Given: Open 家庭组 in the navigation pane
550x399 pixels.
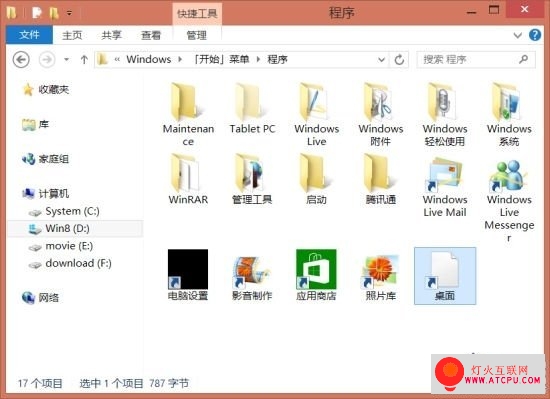Looking at the screenshot, I should click(46, 159).
